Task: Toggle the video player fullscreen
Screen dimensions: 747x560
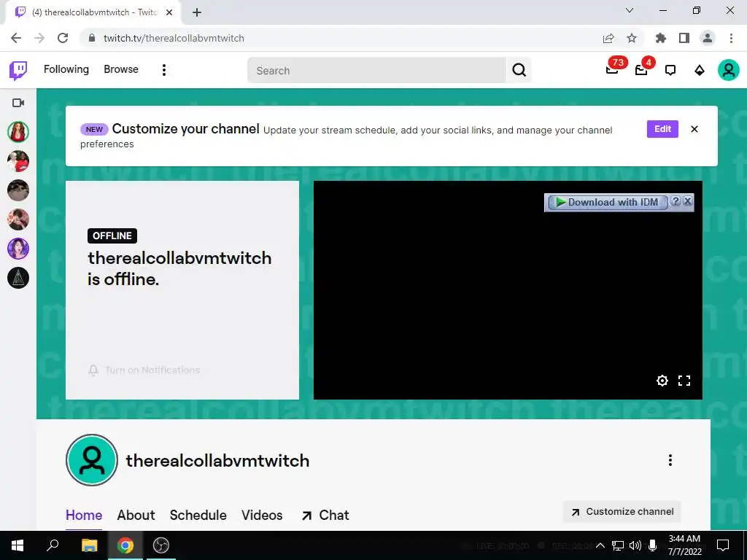Action: (684, 381)
